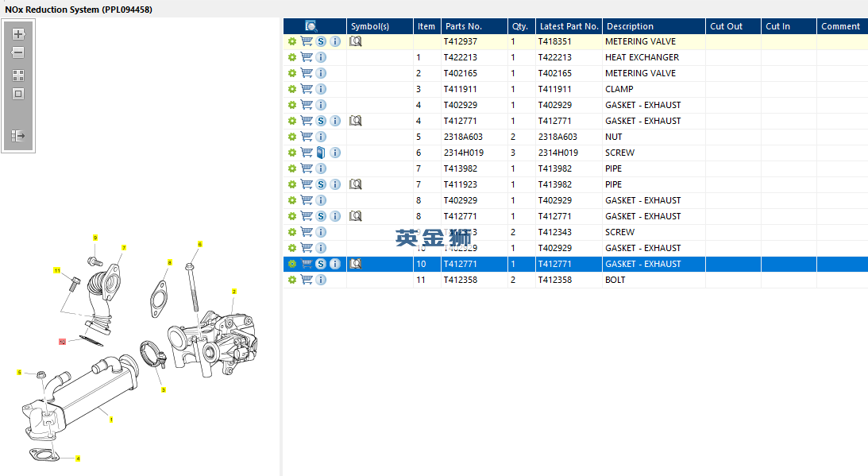
Task: Sort by Qty. column header
Action: [x=522, y=26]
